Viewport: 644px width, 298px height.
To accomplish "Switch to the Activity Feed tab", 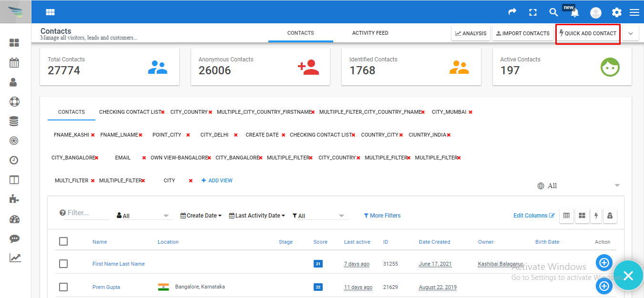I will click(x=370, y=33).
